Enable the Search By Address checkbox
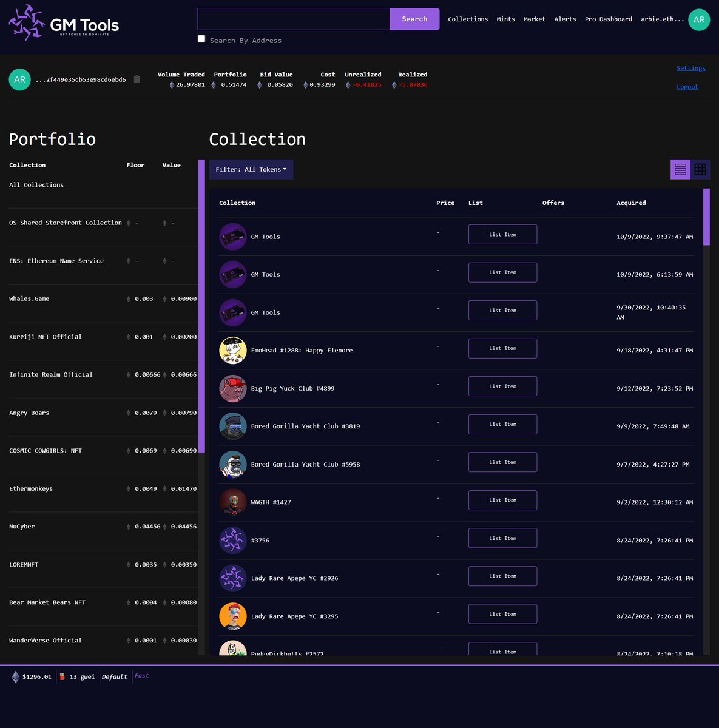719x728 pixels. coord(201,38)
